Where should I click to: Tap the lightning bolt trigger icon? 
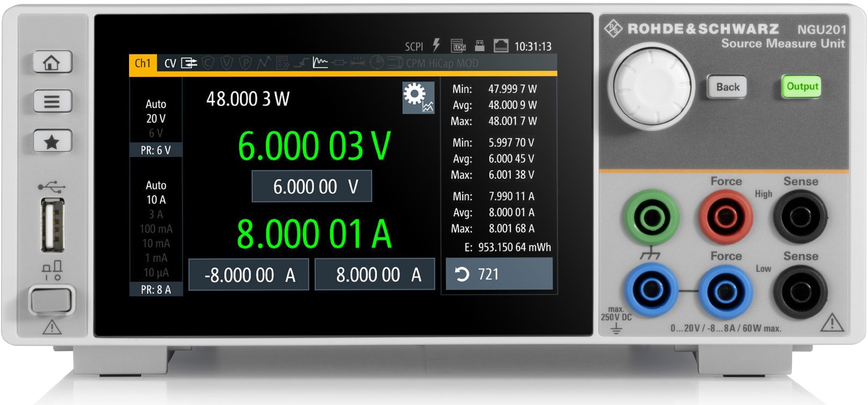pos(436,46)
